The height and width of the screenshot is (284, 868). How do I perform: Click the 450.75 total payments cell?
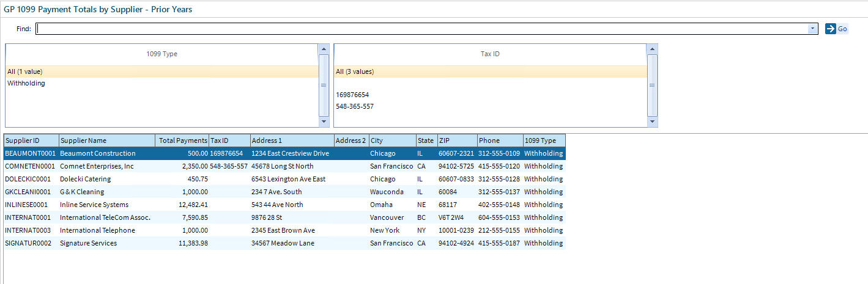(182, 179)
